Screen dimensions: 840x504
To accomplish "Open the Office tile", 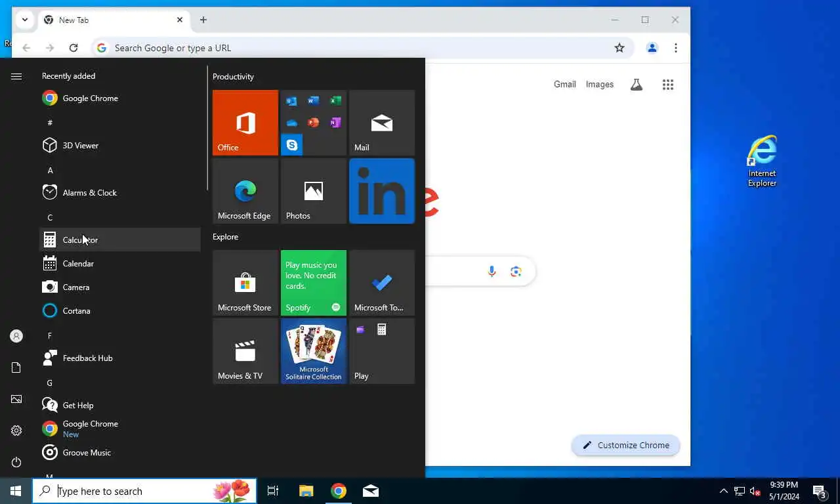I will point(245,123).
